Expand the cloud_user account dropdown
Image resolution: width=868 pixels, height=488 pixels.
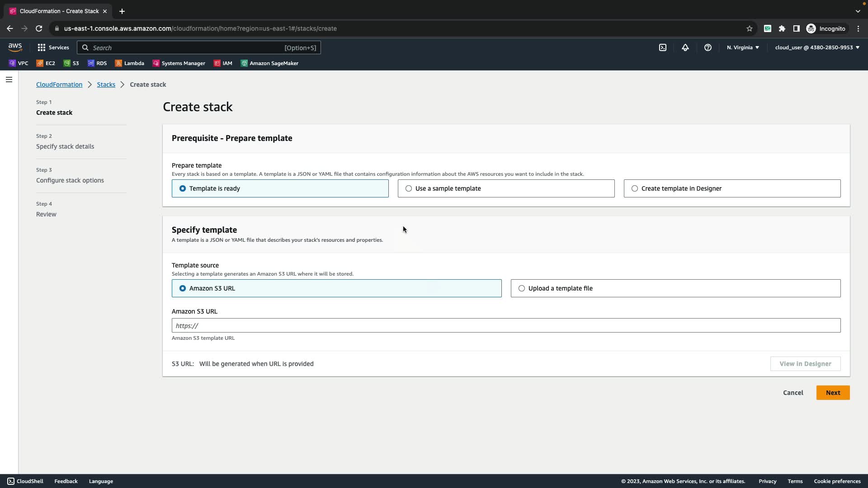coord(817,47)
